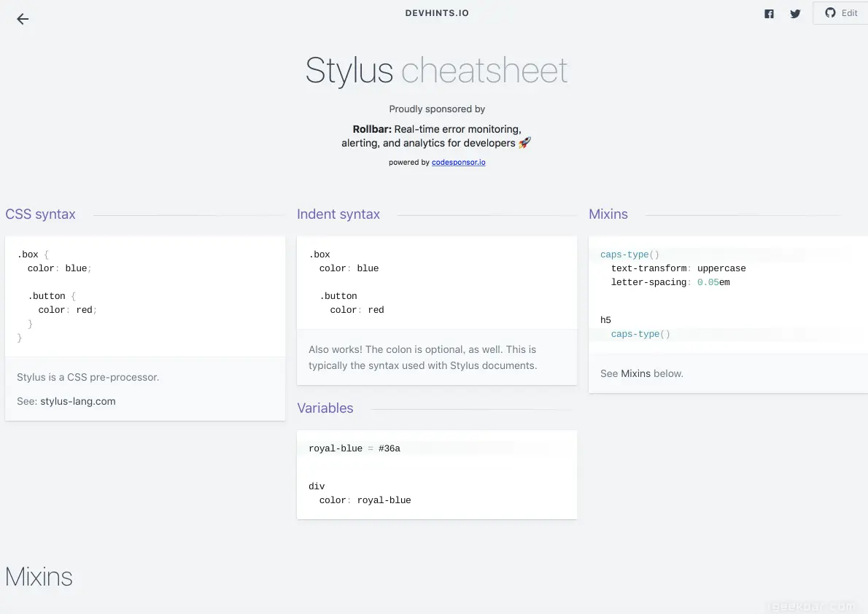This screenshot has width=868, height=614.
Task: Open the stylus-lang.com link
Action: [78, 401]
